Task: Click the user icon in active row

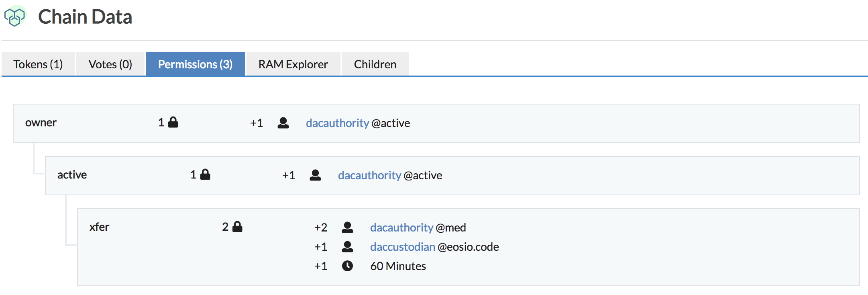Action: pos(315,175)
